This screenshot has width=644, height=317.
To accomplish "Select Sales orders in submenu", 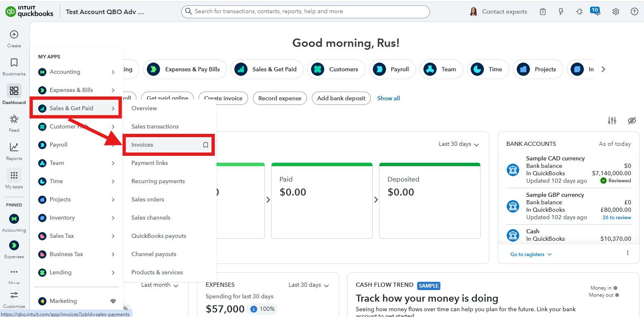I will coord(148,200).
